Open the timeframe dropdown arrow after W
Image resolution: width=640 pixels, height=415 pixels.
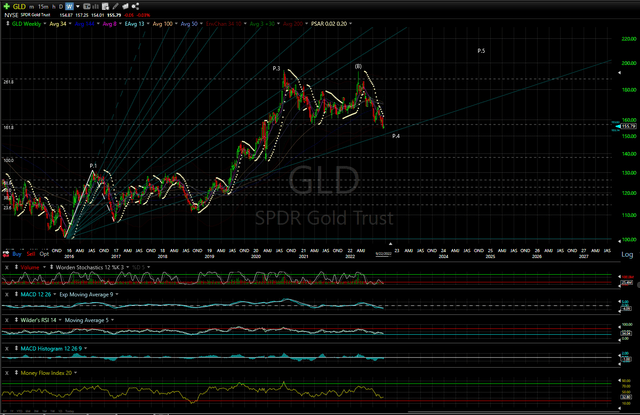coord(78,7)
